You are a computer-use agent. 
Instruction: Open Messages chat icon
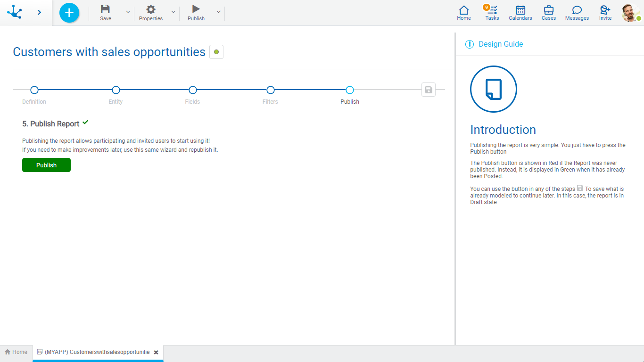577,13
